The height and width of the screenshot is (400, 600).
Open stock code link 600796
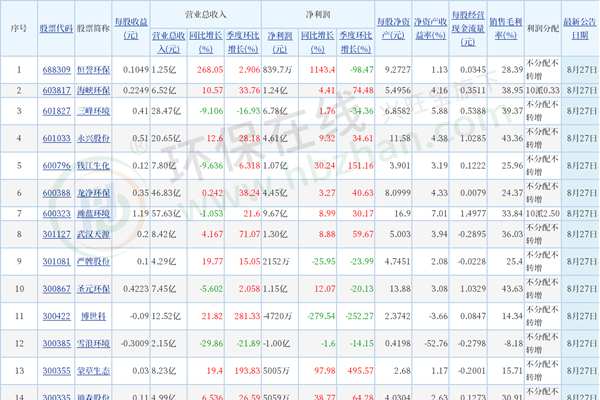click(x=57, y=166)
